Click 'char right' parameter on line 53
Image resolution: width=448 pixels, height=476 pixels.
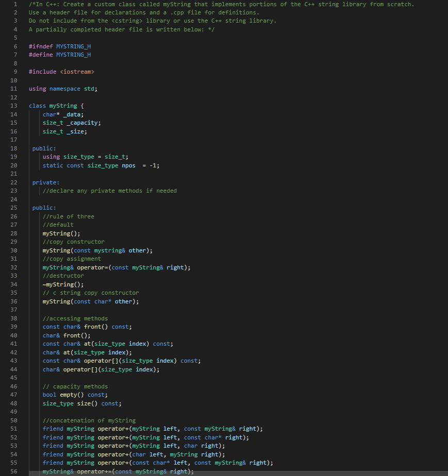pyautogui.click(x=201, y=446)
